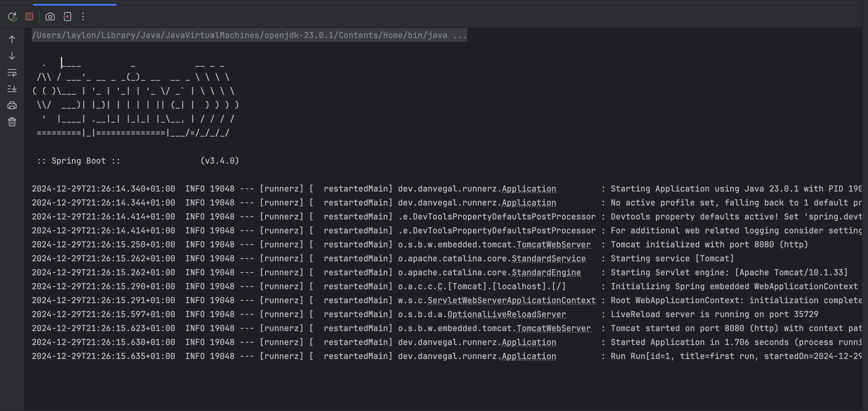Click the Print console icon

coord(12,105)
